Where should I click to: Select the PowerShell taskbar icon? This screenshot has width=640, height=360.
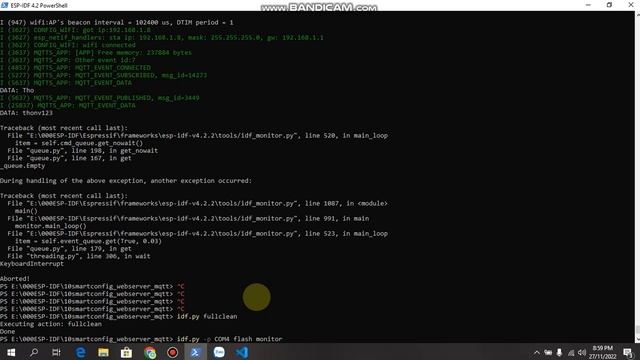tap(196, 352)
